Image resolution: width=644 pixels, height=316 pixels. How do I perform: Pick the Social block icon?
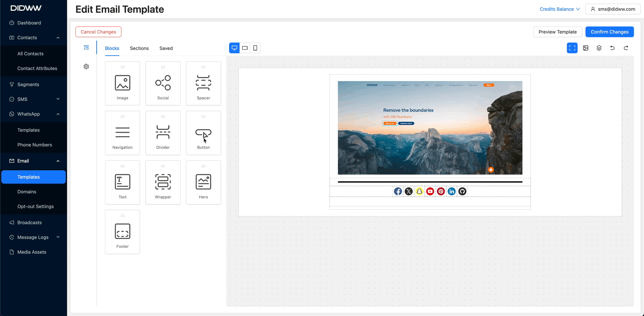point(163,83)
